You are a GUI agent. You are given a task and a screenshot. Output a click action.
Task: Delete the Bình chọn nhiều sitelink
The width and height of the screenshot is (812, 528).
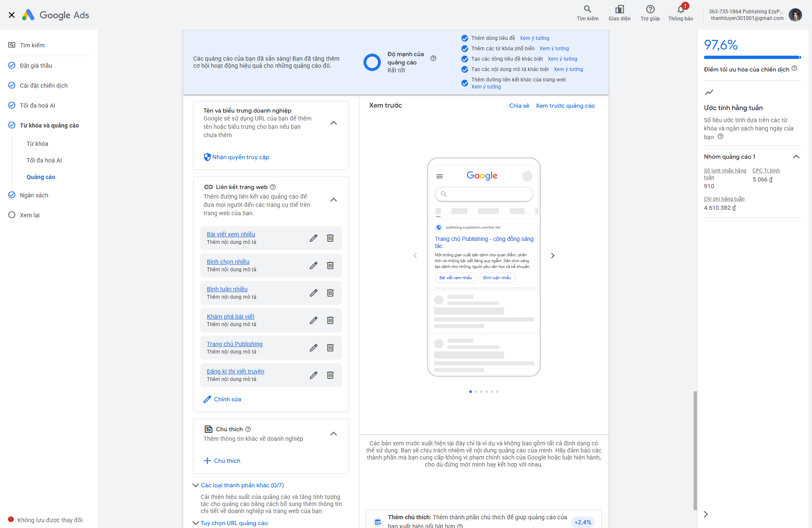pyautogui.click(x=330, y=265)
